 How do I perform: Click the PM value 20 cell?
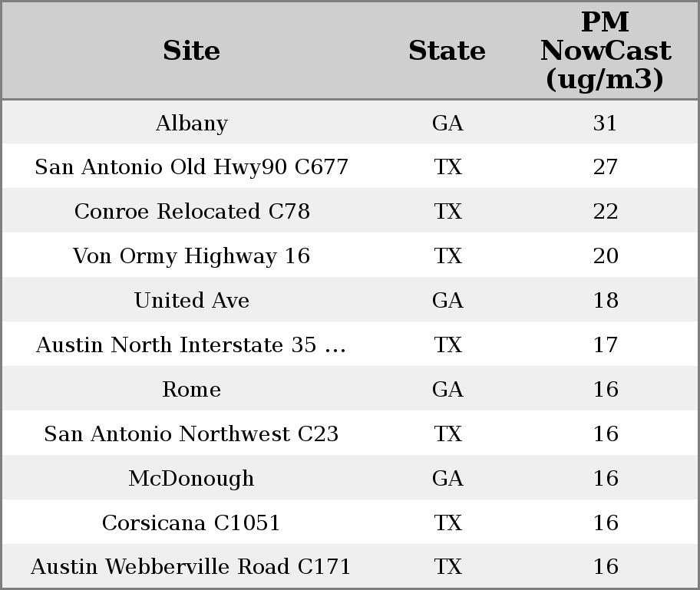pyautogui.click(x=605, y=256)
